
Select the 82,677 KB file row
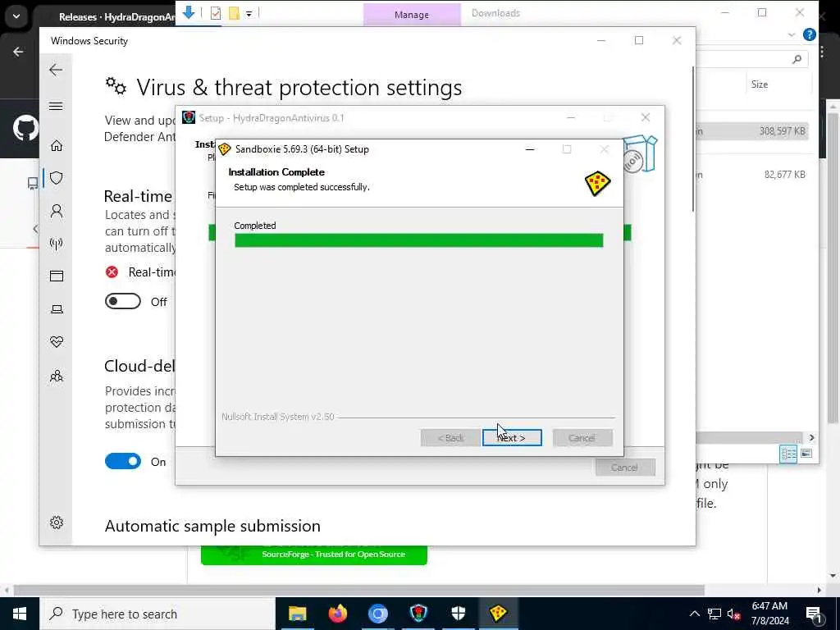(751, 174)
